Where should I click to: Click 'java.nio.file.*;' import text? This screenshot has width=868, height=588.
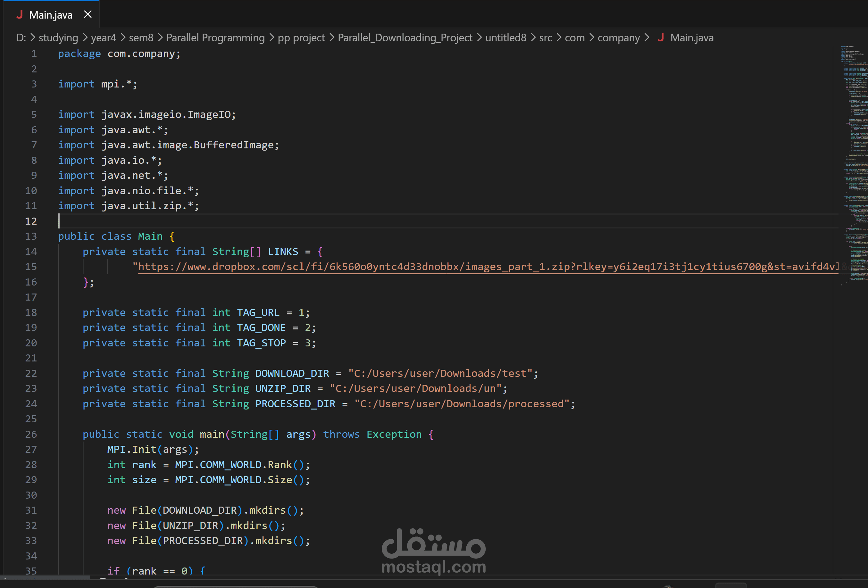150,191
